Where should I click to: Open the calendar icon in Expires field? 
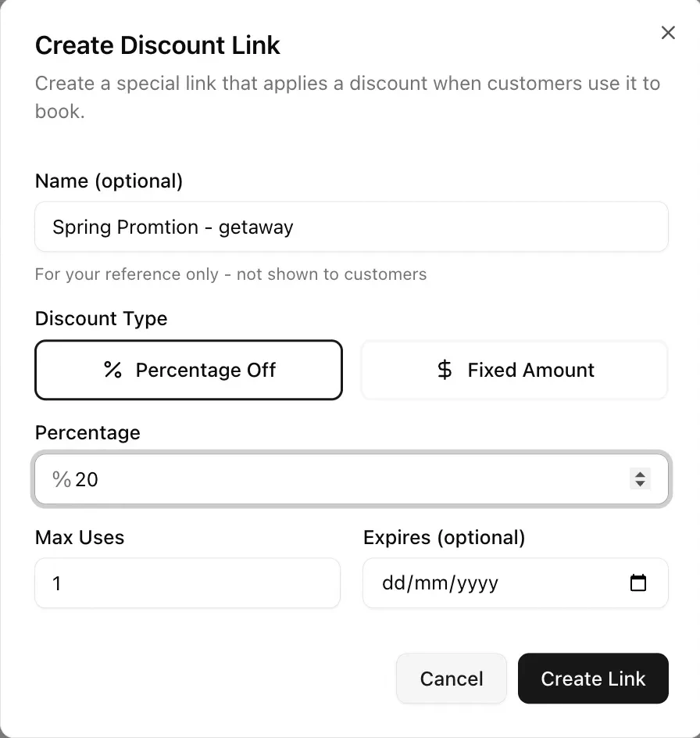coord(639,582)
